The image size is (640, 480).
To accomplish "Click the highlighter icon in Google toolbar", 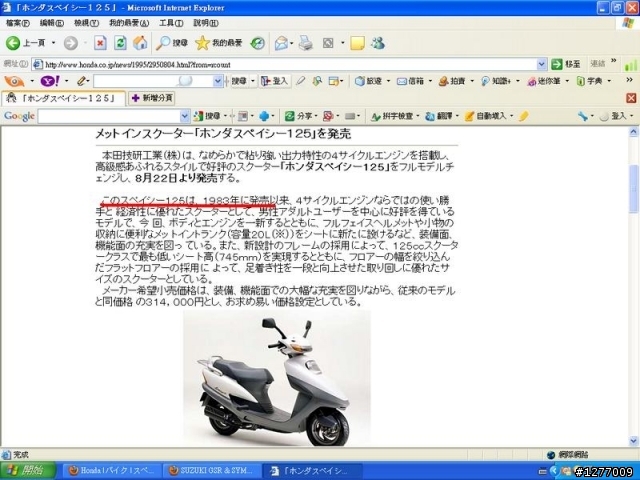I will point(524,116).
